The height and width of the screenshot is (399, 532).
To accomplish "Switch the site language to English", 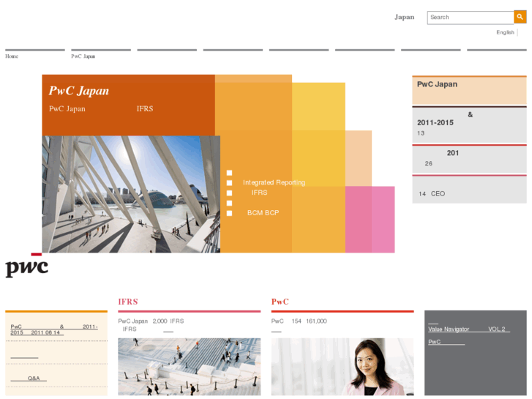I will click(505, 32).
